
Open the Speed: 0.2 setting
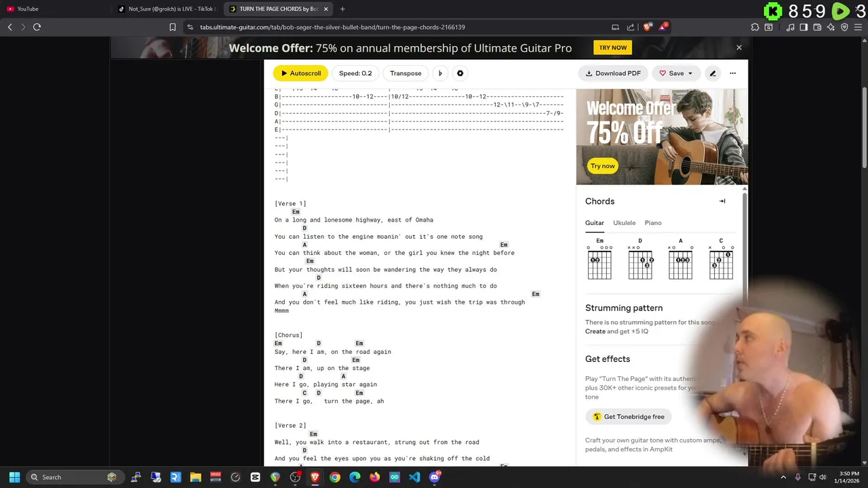coord(355,73)
